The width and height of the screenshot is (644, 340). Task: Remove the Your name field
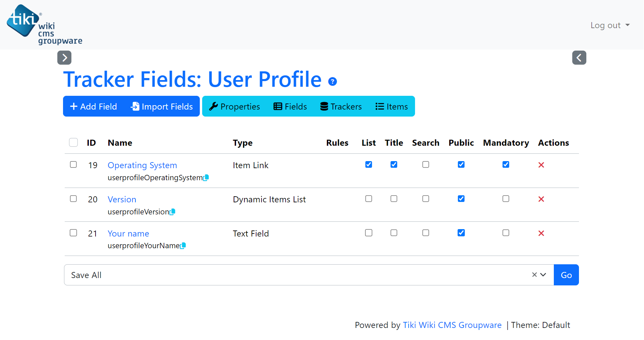pyautogui.click(x=541, y=233)
